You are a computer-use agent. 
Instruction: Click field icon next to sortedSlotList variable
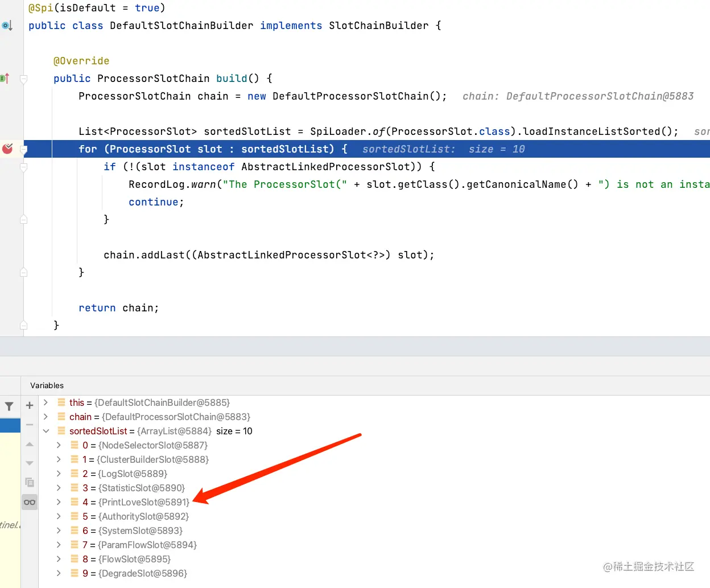pyautogui.click(x=61, y=431)
